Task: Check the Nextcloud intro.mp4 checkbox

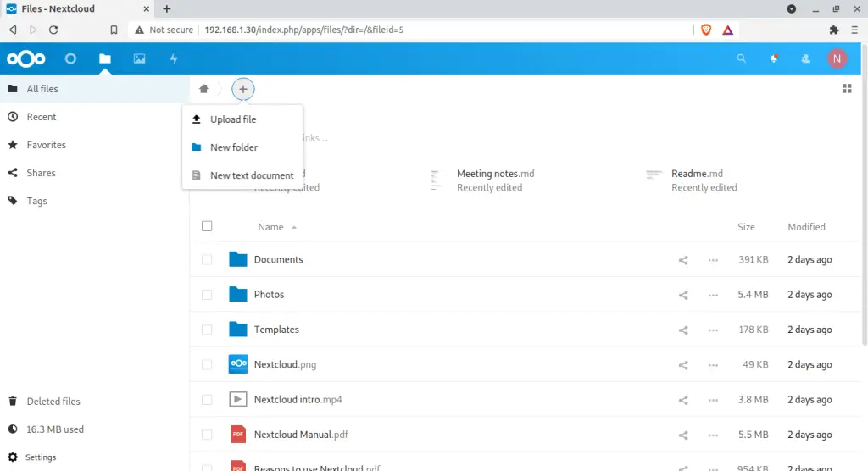Action: (207, 400)
